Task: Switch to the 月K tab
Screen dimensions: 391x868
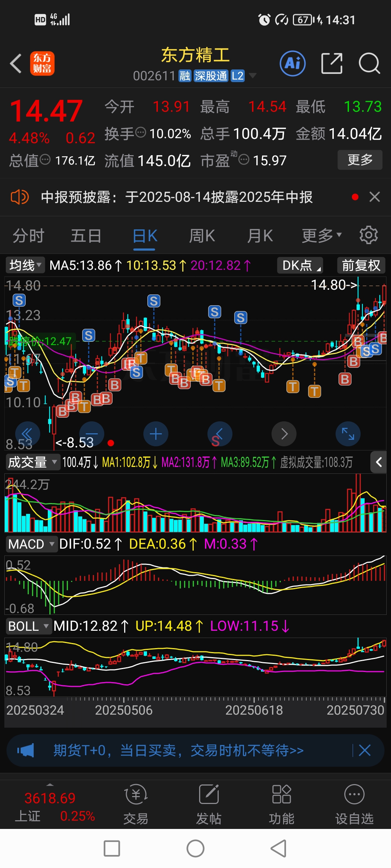Action: point(260,235)
